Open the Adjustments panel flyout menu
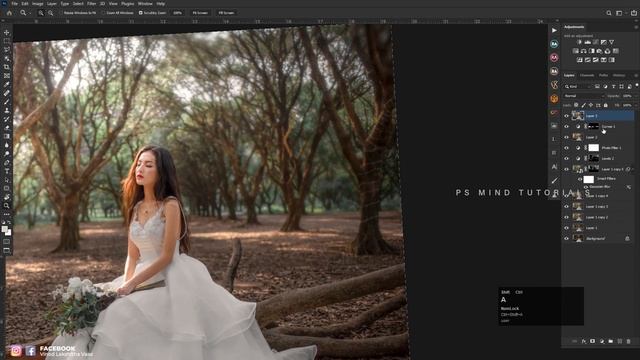Viewport: 640px width, 360px height. pyautogui.click(x=636, y=27)
